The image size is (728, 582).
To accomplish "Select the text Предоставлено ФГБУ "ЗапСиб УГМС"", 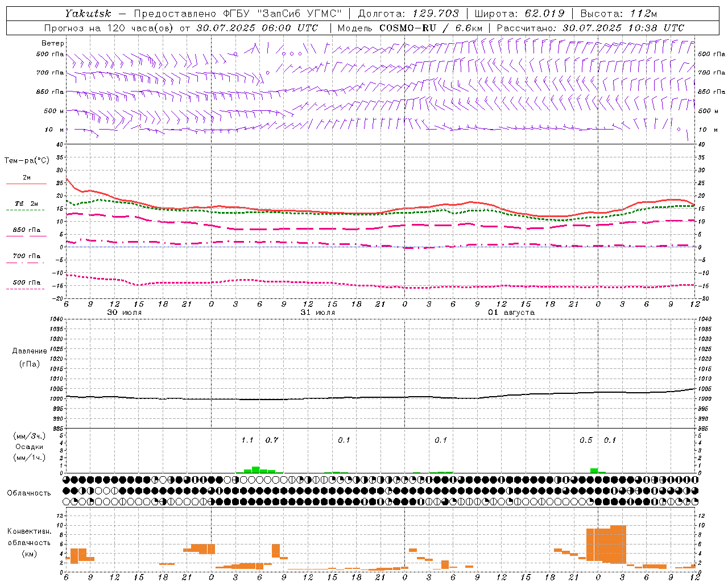I will tap(238, 14).
